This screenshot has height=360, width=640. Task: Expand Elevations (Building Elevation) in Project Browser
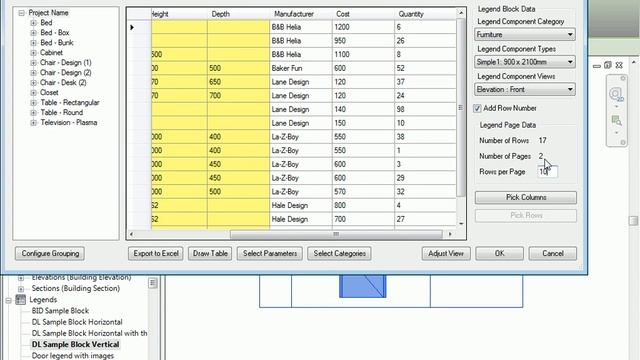coord(21,278)
